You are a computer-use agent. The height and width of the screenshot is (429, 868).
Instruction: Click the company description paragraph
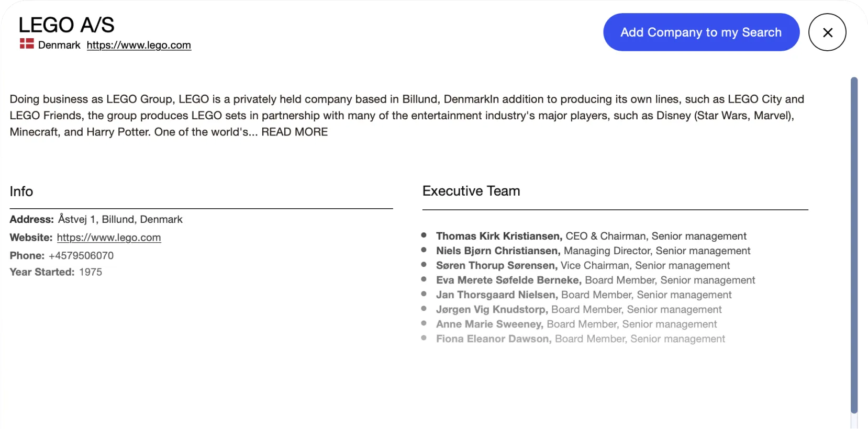407,116
